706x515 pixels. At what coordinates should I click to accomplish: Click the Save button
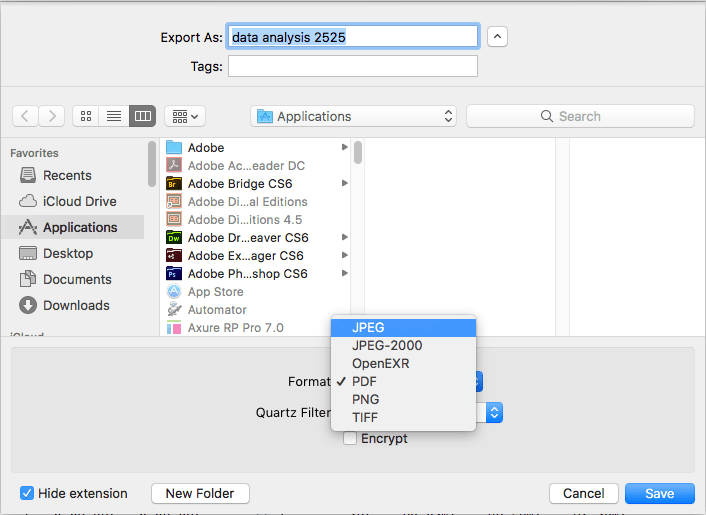(x=660, y=493)
